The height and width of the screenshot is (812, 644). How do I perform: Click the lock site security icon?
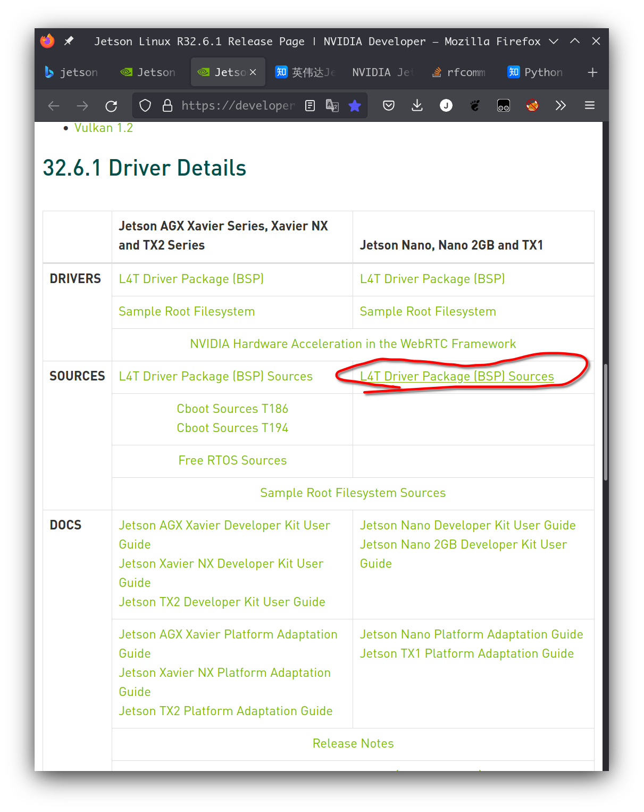(x=168, y=105)
